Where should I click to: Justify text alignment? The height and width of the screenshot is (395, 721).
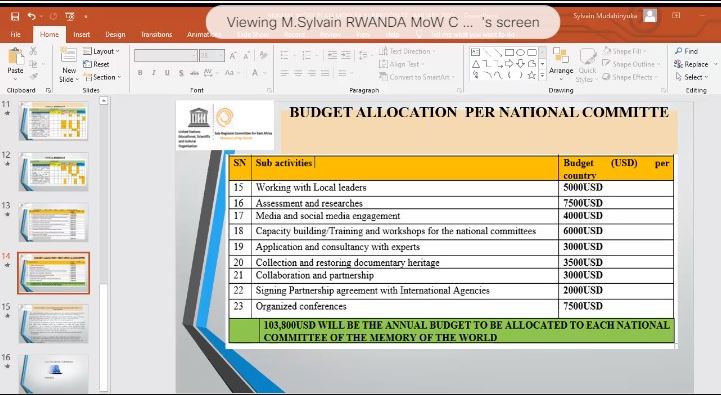(325, 73)
